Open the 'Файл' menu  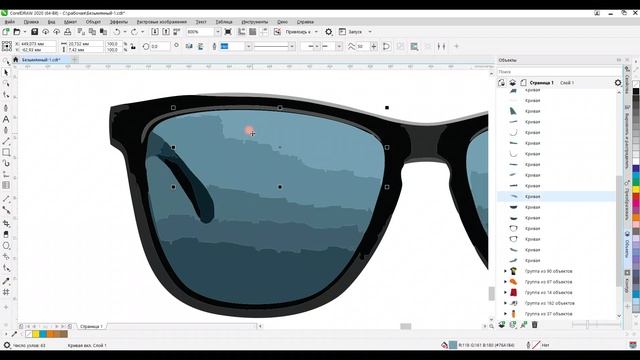[x=10, y=22]
